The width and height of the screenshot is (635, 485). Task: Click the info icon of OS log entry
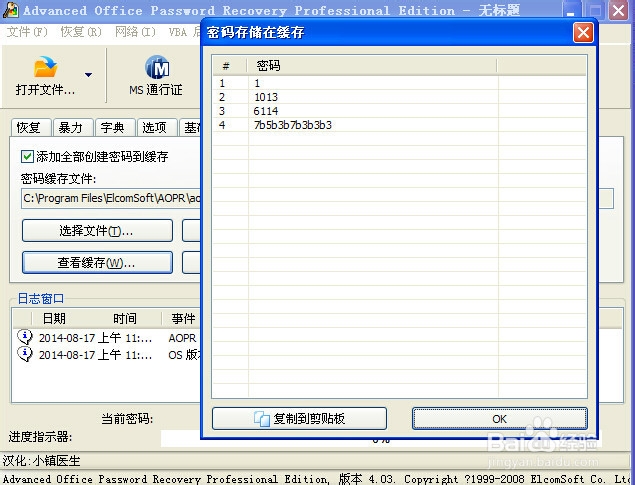click(25, 354)
